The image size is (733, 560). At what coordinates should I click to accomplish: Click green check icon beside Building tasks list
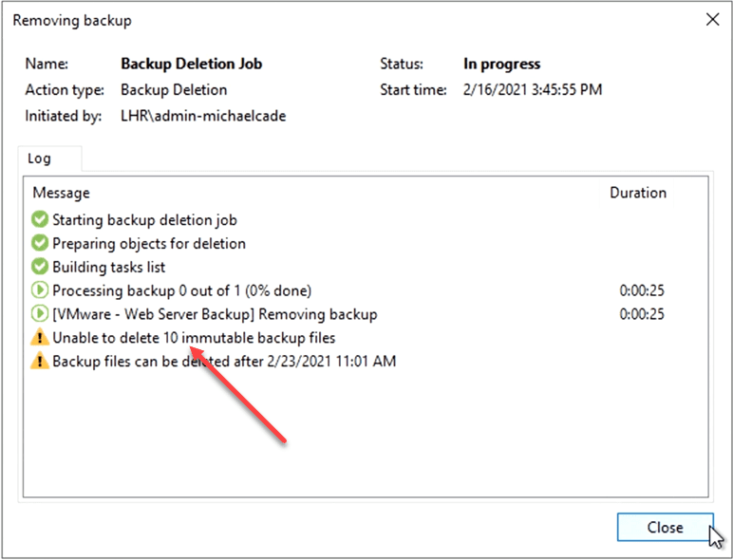click(x=40, y=267)
